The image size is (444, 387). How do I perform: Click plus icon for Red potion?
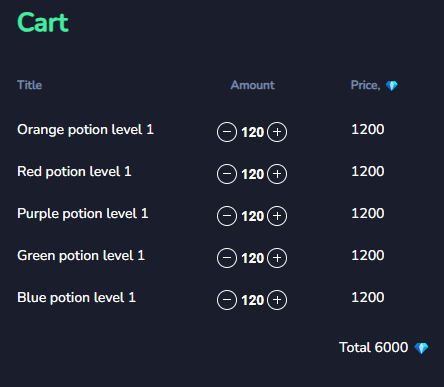point(277,174)
